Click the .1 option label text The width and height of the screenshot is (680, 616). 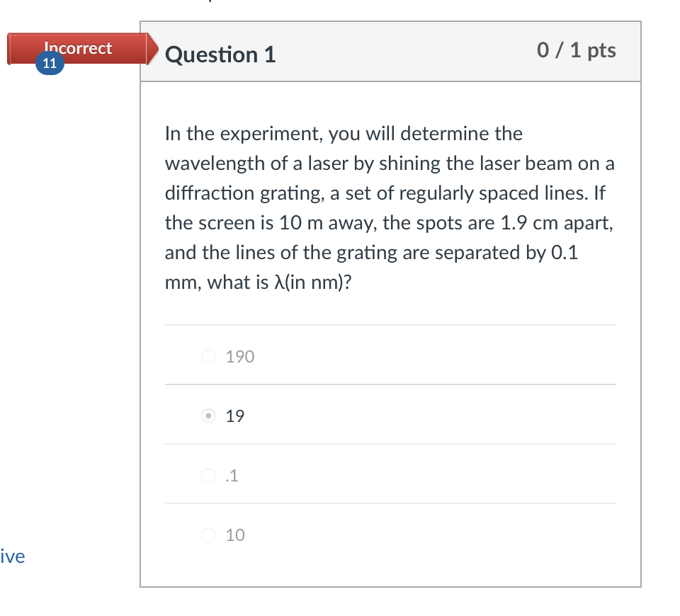232,475
